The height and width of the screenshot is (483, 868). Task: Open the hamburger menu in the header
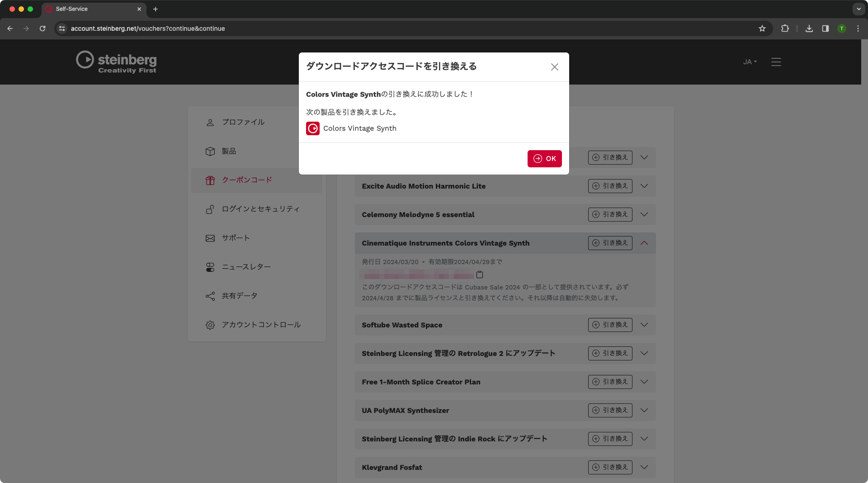(776, 62)
